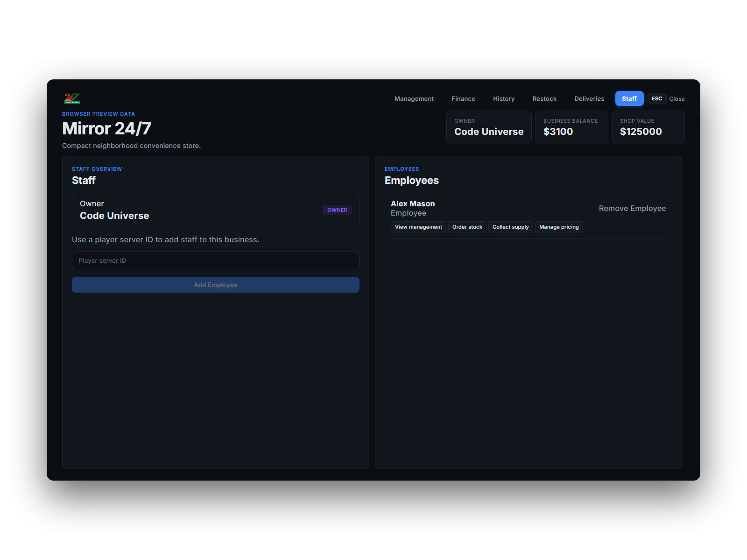Click the STAFF OVERVIEW label
747x560 pixels.
(97, 169)
